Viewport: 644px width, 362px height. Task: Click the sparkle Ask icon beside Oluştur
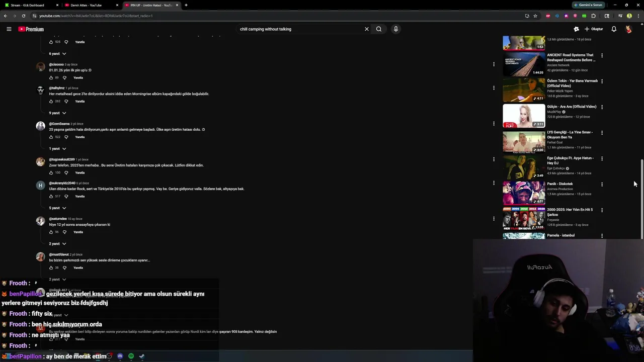click(576, 29)
